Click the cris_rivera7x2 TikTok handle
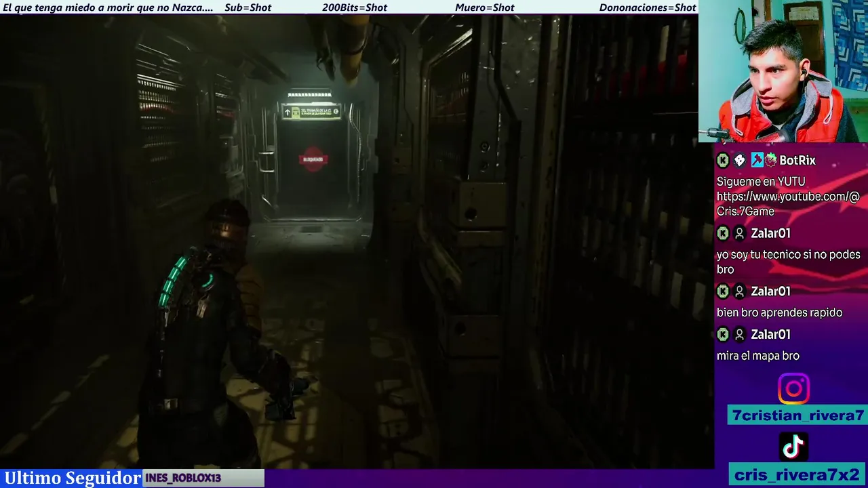The height and width of the screenshot is (488, 868). tap(797, 474)
